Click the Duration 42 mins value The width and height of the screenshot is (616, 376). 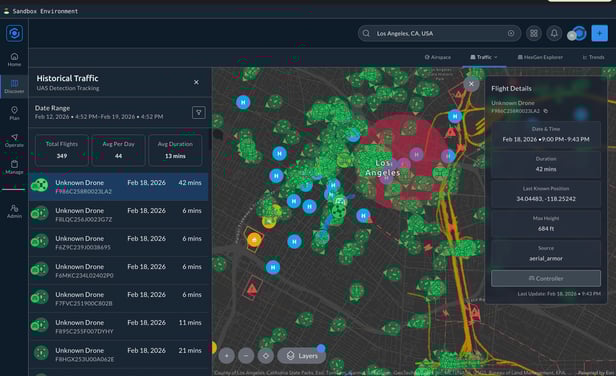click(x=546, y=169)
